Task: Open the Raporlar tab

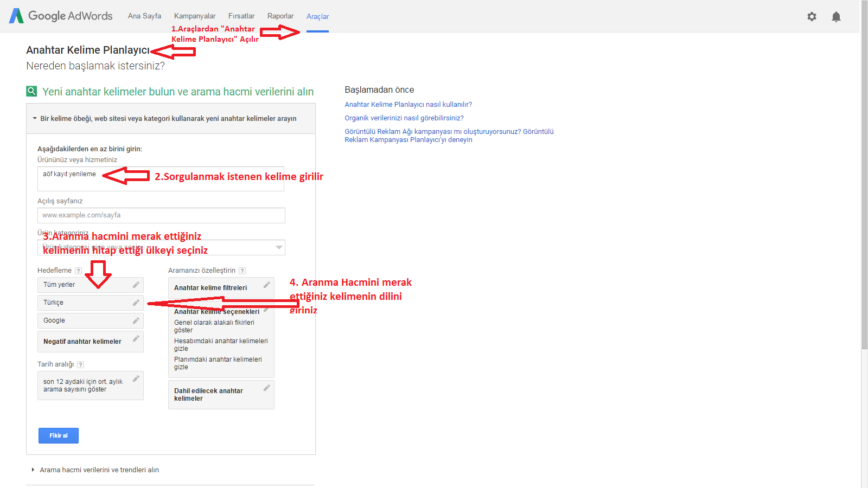Action: (x=280, y=16)
